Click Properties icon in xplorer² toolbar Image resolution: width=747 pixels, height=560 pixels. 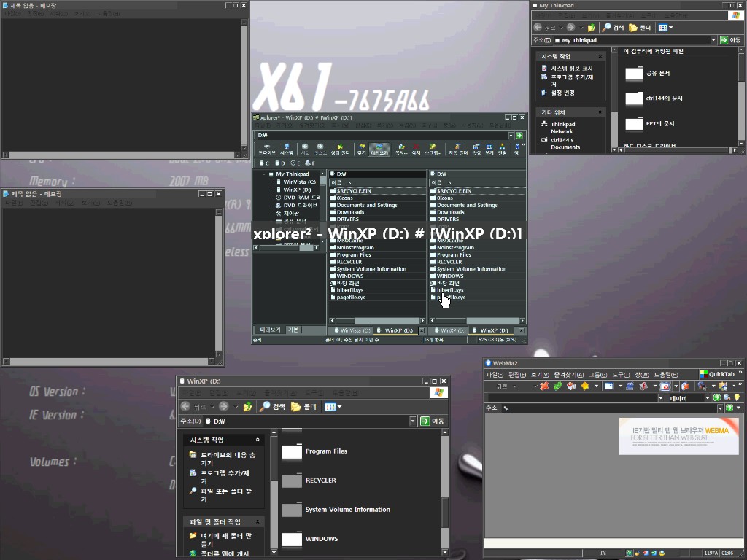point(477,149)
